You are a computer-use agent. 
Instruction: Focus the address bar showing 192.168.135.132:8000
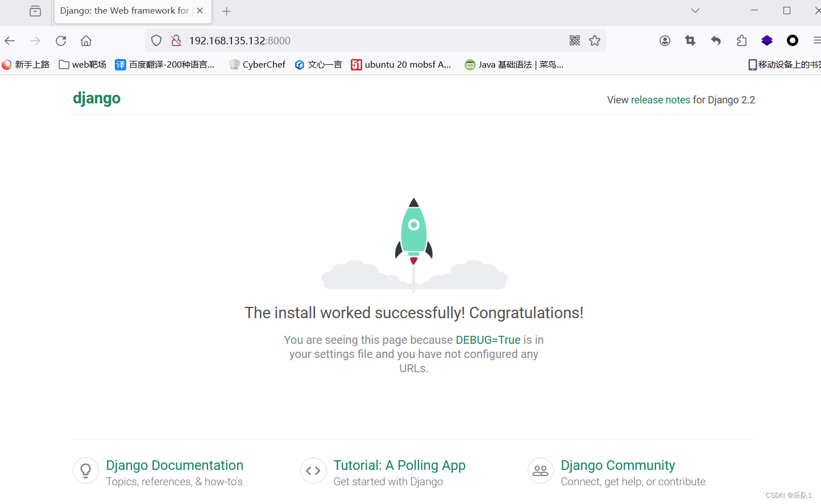[x=375, y=40]
